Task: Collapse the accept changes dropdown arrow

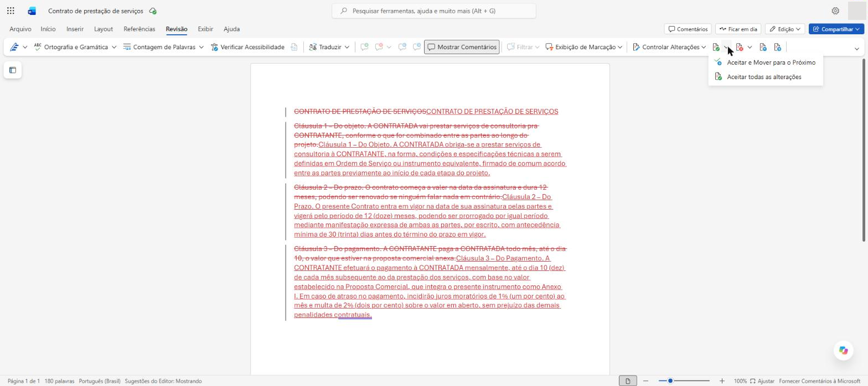Action: (726, 47)
